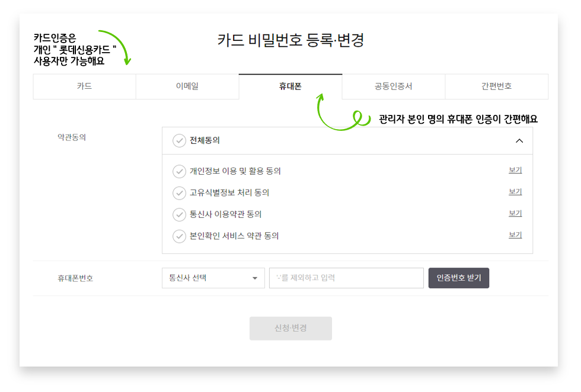Click the 카드 비밀번호 등록·변경 heading
581x392 pixels.
click(290, 40)
